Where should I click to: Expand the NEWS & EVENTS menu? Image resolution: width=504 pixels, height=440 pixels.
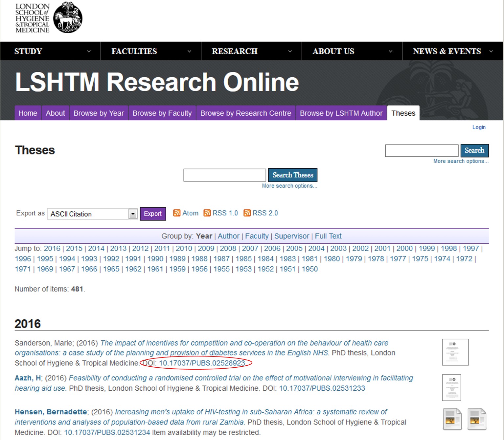[x=452, y=51]
